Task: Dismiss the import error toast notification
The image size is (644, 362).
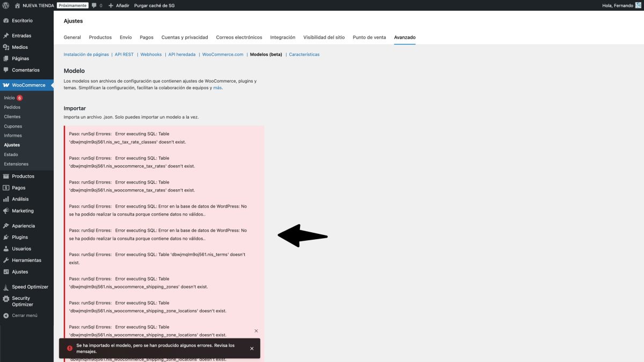Action: 252,349
